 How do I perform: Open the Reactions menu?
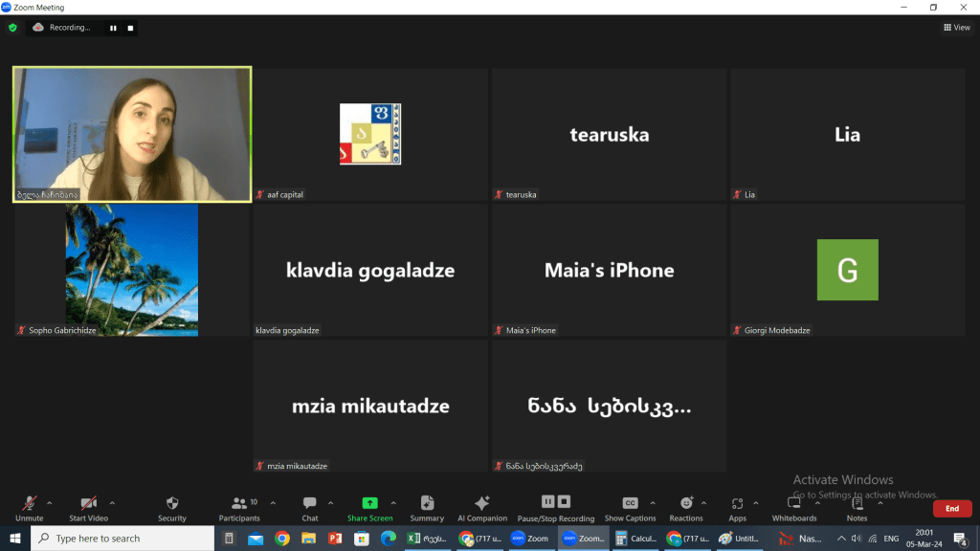pyautogui.click(x=686, y=507)
